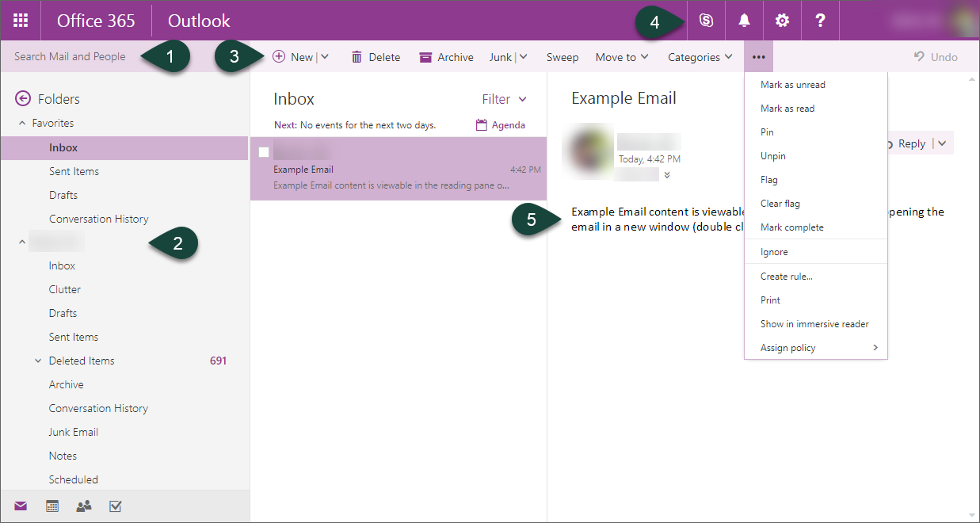Open the notifications bell

pyautogui.click(x=744, y=21)
